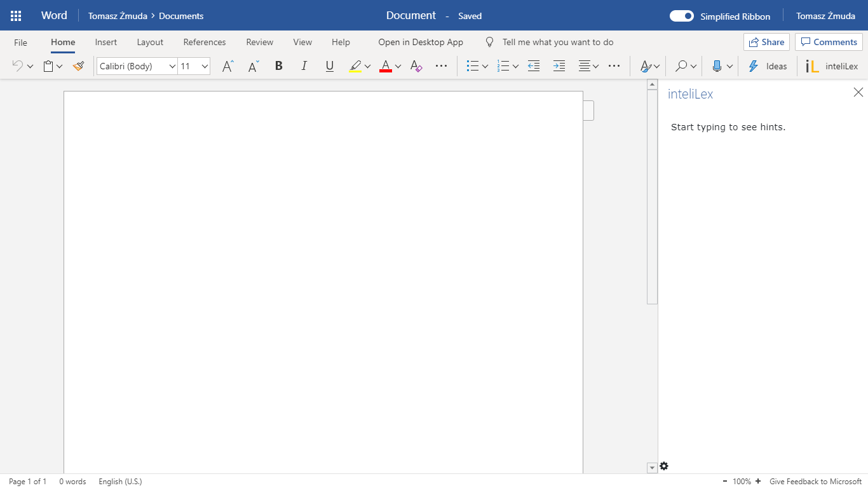
Task: Insert a bulleted list
Action: (472, 66)
